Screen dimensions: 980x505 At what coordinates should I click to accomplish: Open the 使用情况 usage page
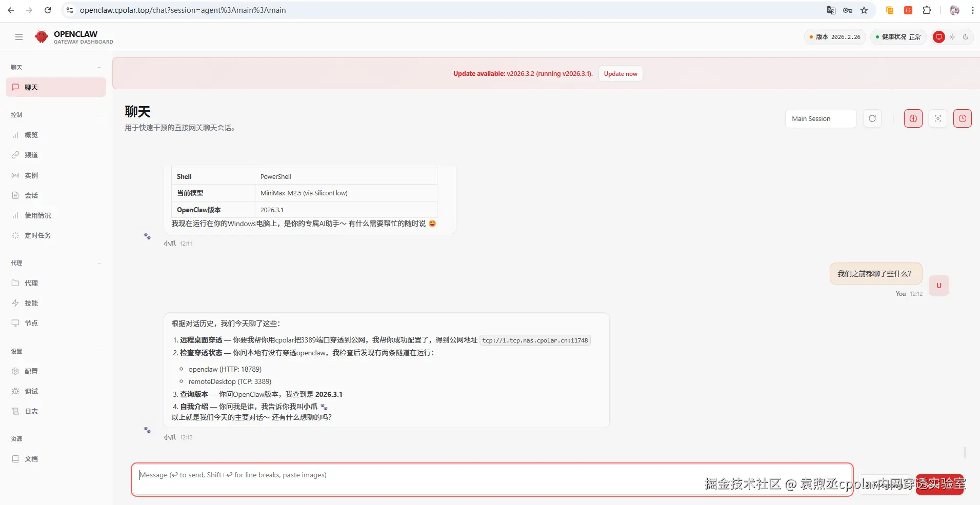(56, 215)
